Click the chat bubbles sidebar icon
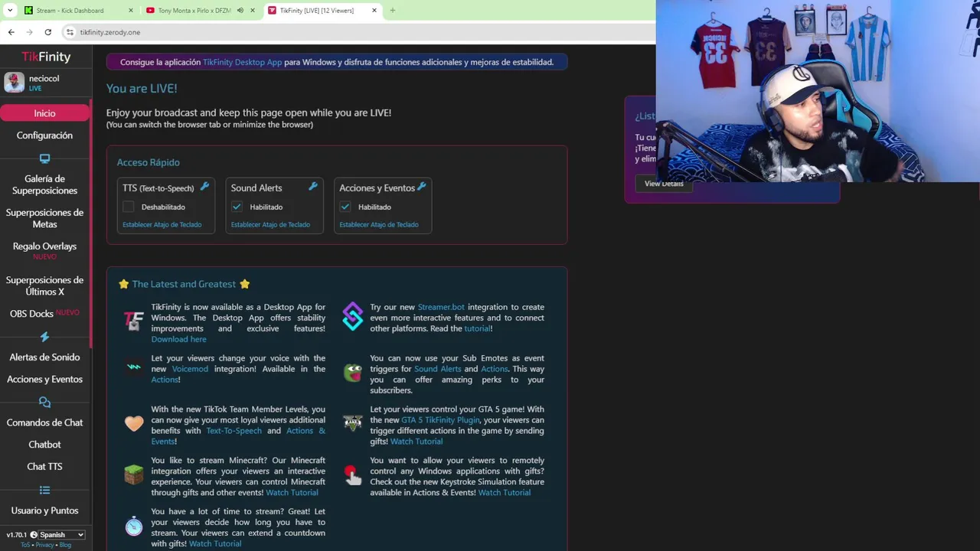This screenshot has height=551, width=980. [44, 402]
